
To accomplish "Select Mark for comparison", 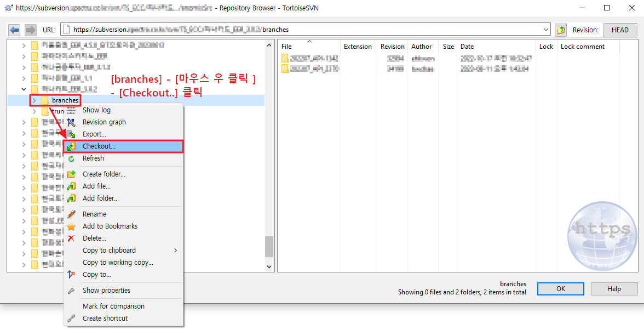I will (x=124, y=306).
